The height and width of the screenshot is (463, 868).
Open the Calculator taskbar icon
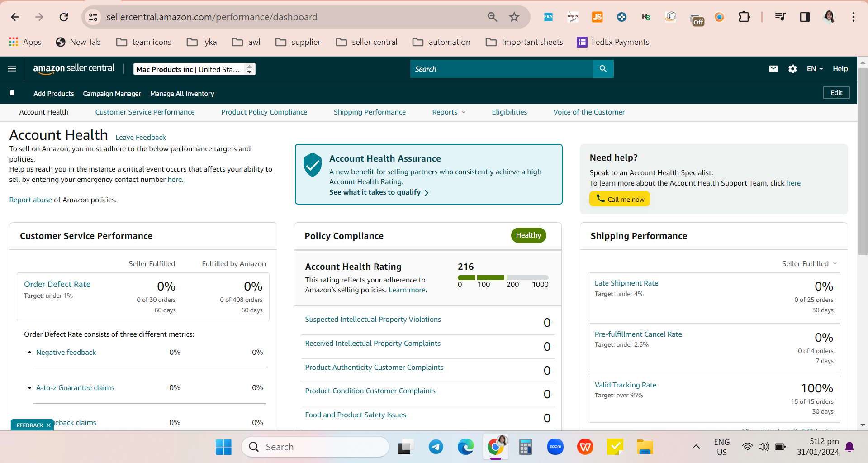[x=525, y=447]
